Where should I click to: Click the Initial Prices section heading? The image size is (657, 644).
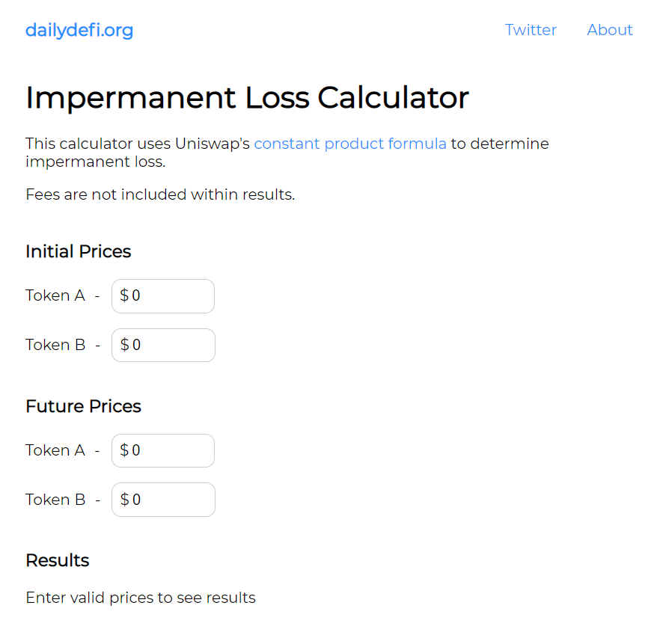click(x=78, y=251)
